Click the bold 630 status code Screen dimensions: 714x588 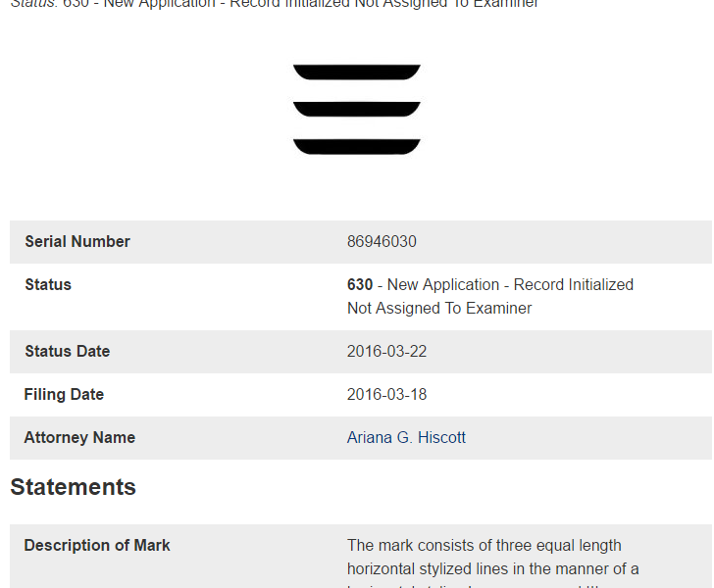pyautogui.click(x=360, y=285)
